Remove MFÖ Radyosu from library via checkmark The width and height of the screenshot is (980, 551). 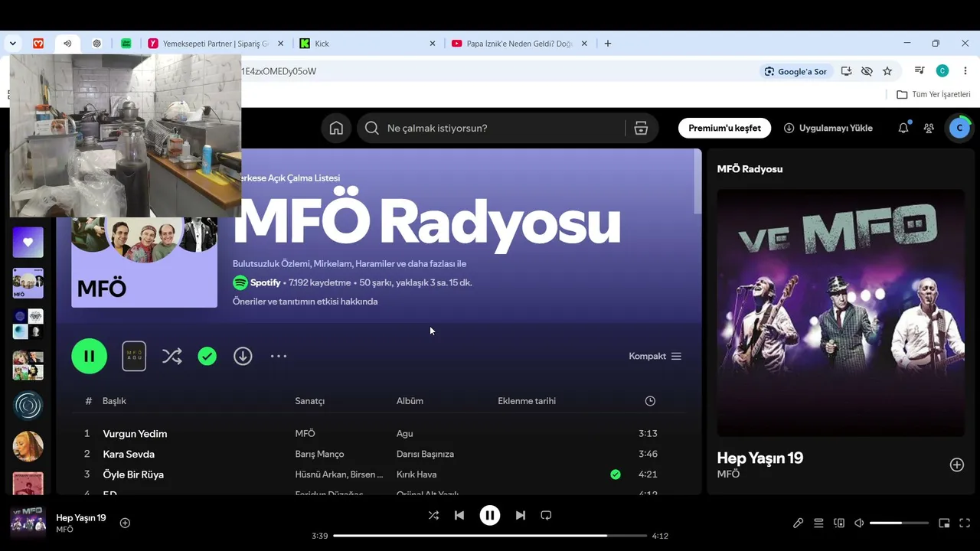coord(207,356)
